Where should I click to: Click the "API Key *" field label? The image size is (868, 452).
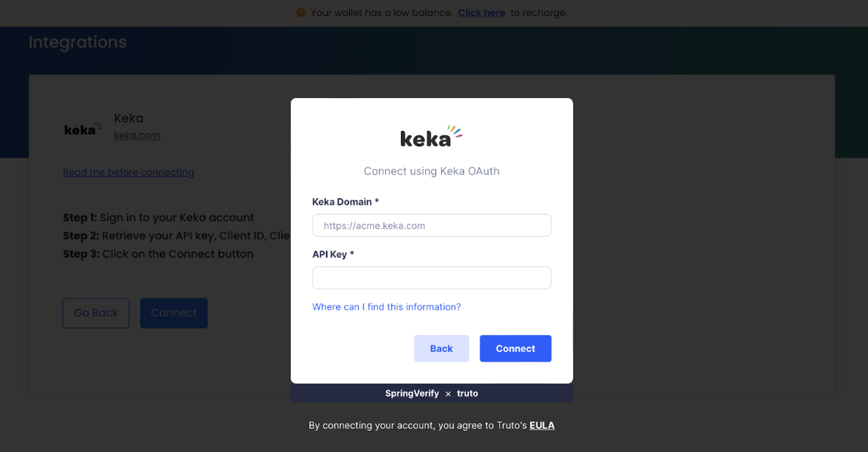tap(333, 254)
